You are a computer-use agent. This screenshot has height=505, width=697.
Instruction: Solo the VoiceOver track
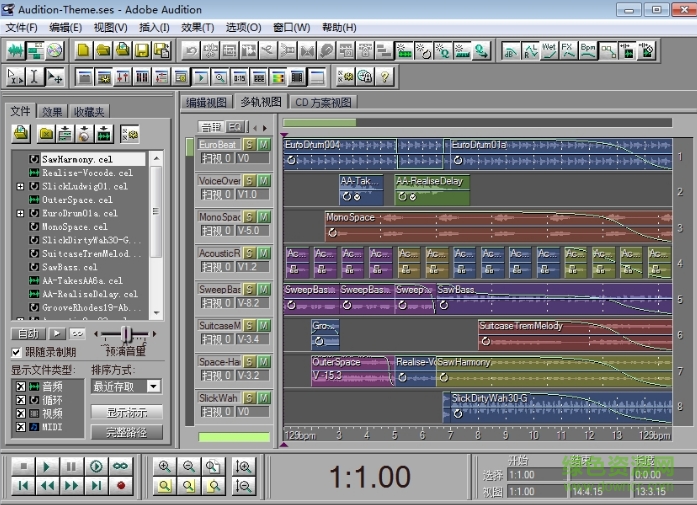coord(250,181)
